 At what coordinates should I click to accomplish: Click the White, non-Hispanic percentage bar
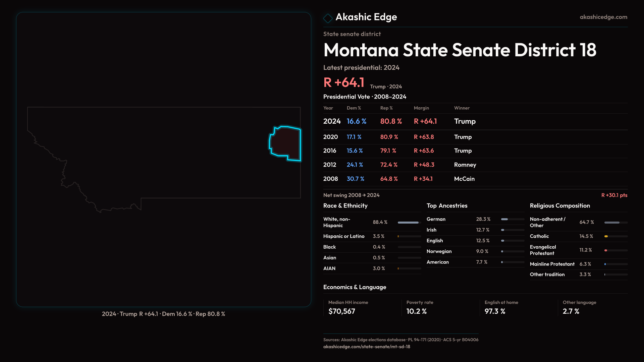[x=409, y=223]
